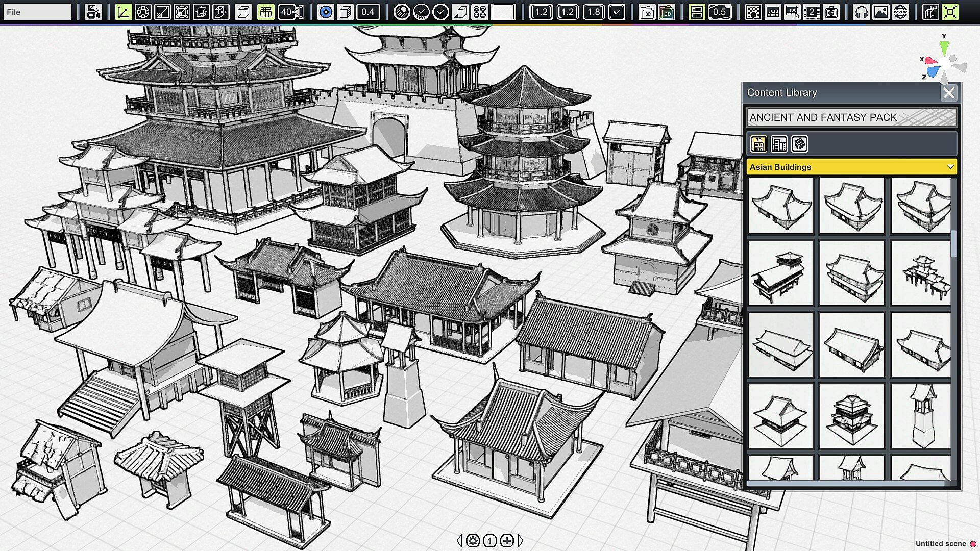Click the add scene plus button
Image resolution: width=980 pixels, height=551 pixels.
pyautogui.click(x=507, y=541)
